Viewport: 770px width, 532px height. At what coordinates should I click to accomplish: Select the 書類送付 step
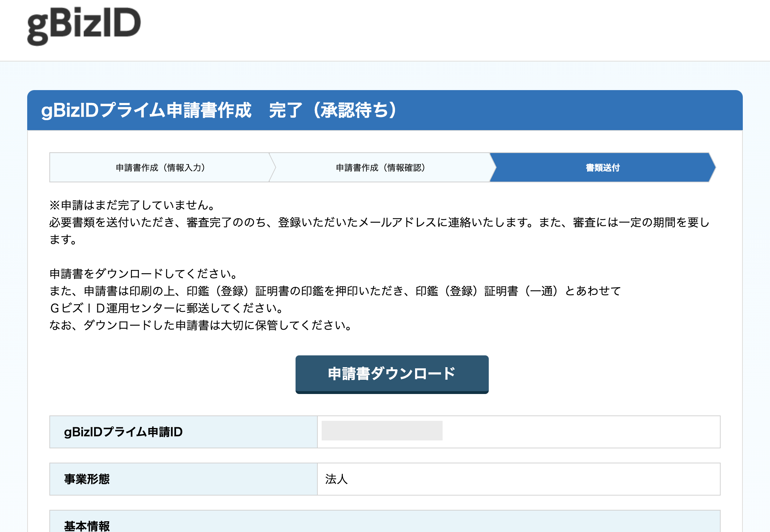(602, 168)
